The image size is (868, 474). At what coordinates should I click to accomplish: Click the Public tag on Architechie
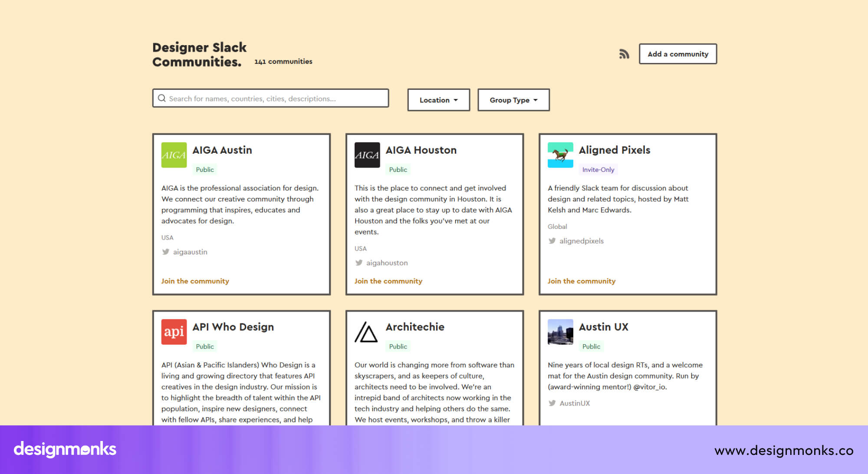pos(398,346)
